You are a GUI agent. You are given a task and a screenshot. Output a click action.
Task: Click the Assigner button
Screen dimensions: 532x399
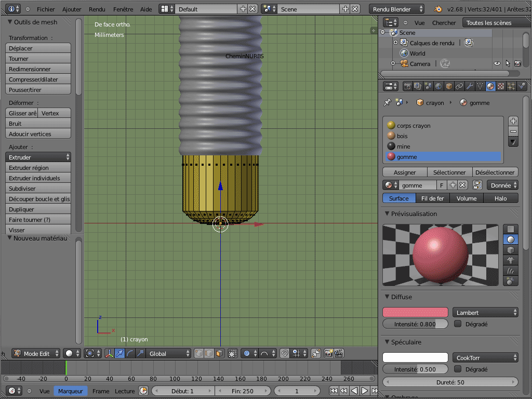[x=405, y=172]
